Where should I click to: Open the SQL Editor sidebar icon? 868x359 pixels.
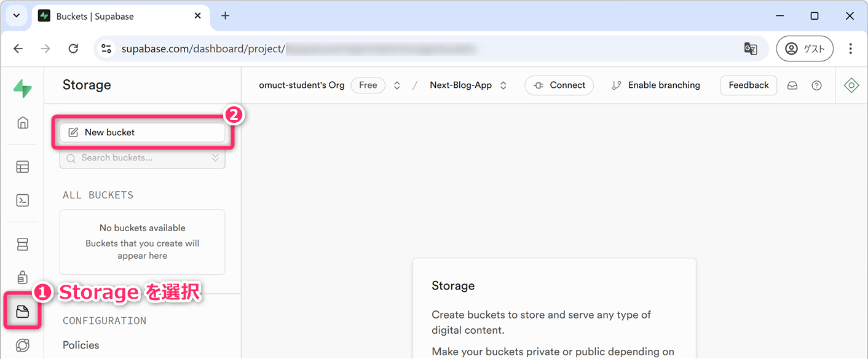[x=23, y=200]
